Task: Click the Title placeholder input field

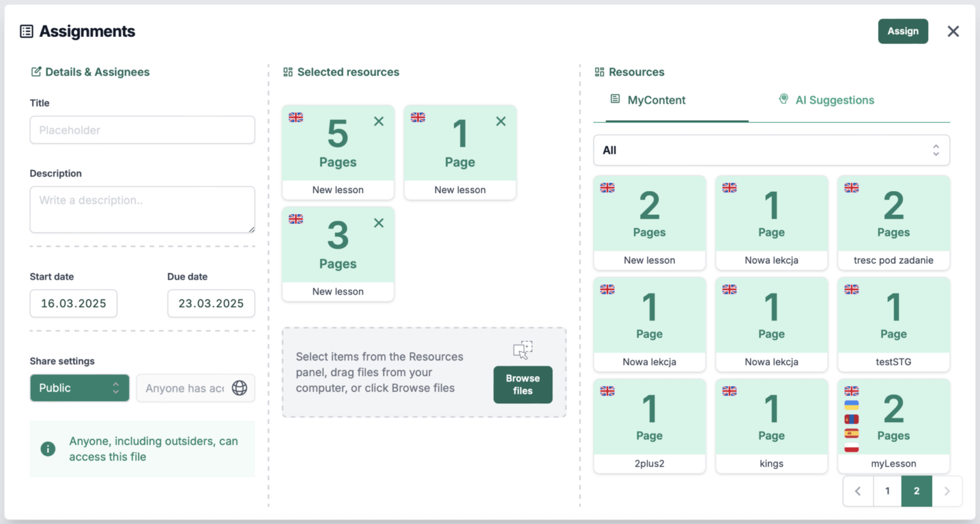Action: 142,129
